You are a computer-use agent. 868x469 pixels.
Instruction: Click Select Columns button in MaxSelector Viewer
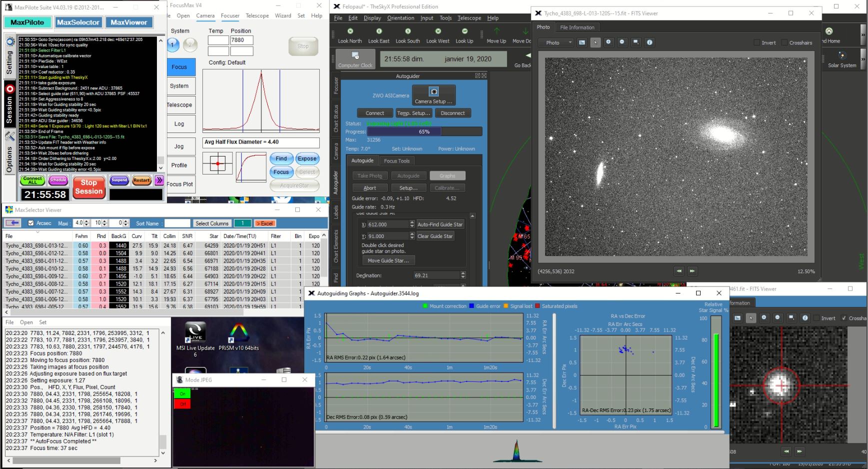(212, 223)
